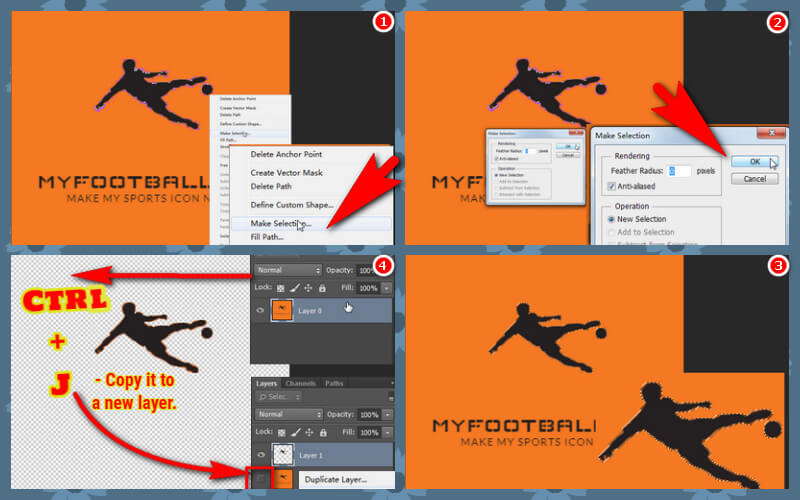Viewport: 800px width, 500px height.
Task: Choose Make Selection in enlarged context menu
Action: 280,223
